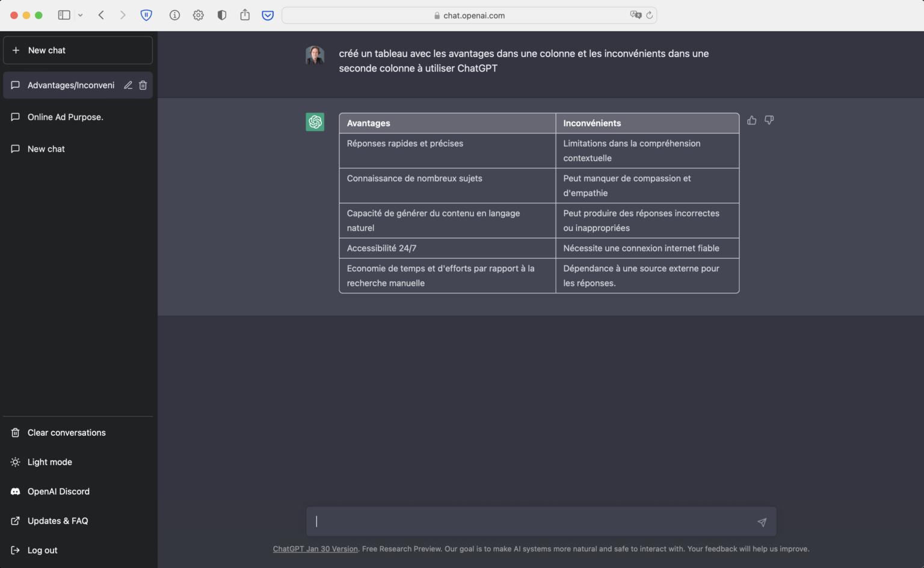
Task: Give the response a thumbs up
Action: [x=751, y=120]
